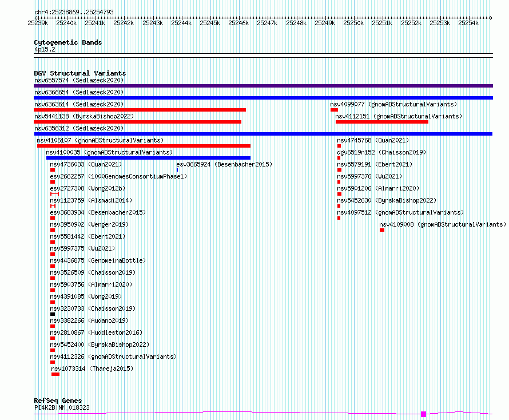509x420 pixels.
Task: Select the blue bar under nsv4100035
Action: point(148,158)
